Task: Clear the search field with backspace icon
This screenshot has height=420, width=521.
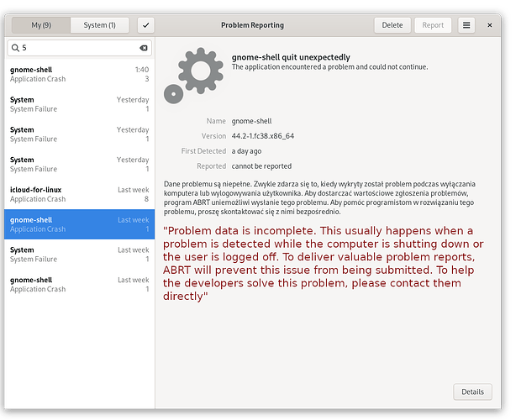Action: (x=144, y=48)
